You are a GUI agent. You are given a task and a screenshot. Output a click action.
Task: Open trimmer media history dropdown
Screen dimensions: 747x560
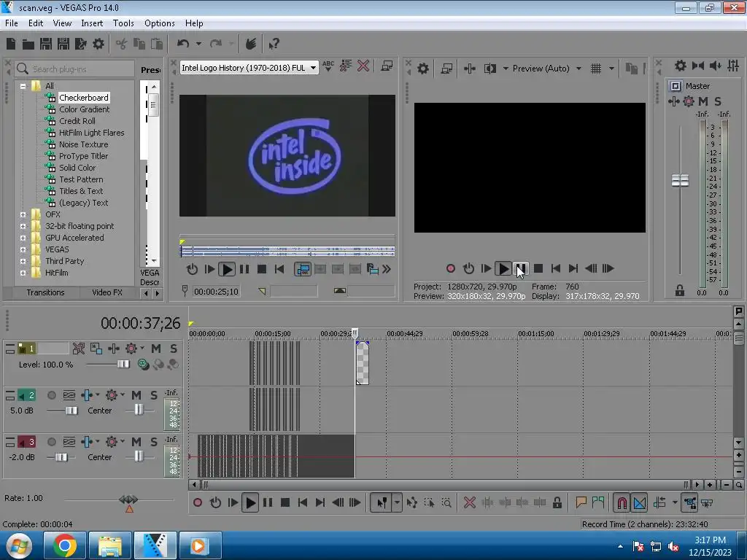click(x=313, y=68)
